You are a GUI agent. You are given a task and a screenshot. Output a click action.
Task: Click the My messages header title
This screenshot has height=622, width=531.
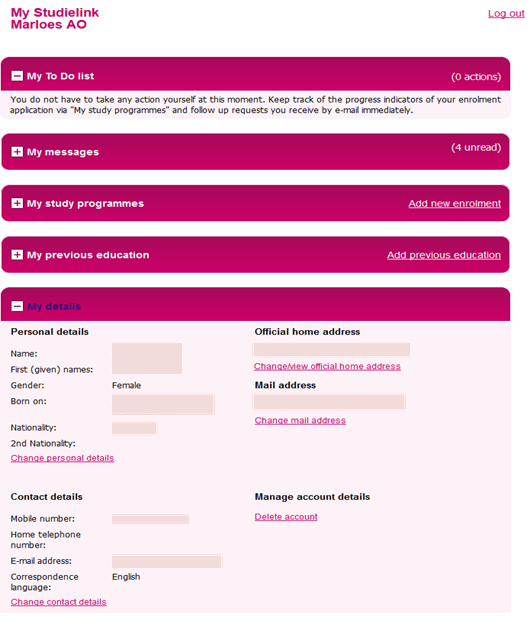pos(63,152)
